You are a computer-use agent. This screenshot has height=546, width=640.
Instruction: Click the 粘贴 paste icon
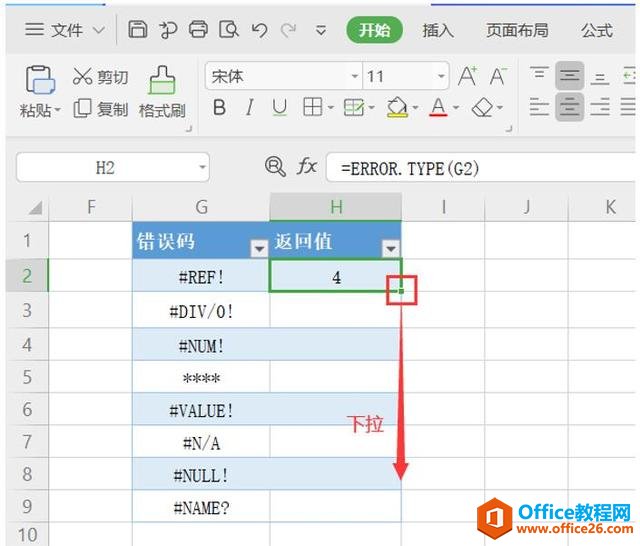click(x=40, y=80)
